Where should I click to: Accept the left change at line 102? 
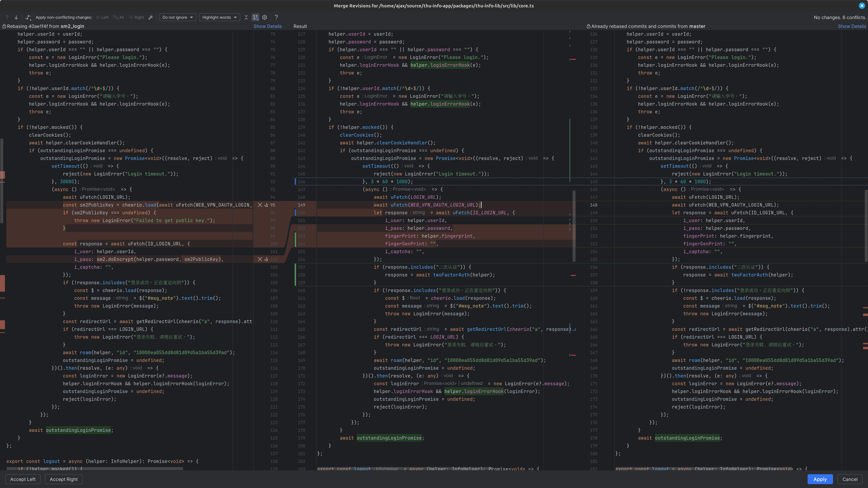pos(266,259)
